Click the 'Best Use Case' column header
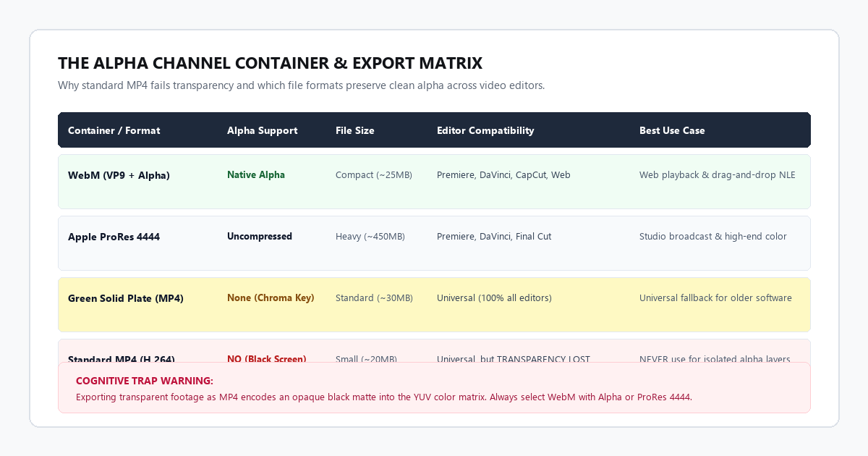 672,130
